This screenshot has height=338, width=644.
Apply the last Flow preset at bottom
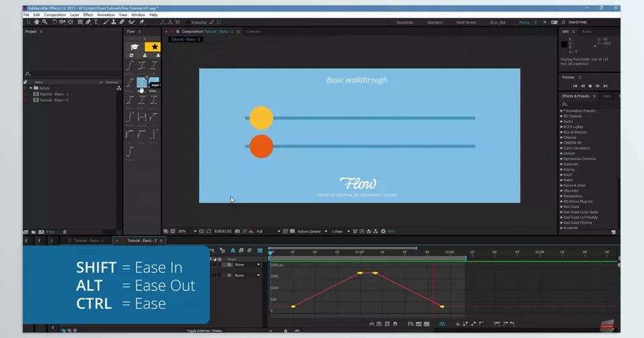(129, 152)
